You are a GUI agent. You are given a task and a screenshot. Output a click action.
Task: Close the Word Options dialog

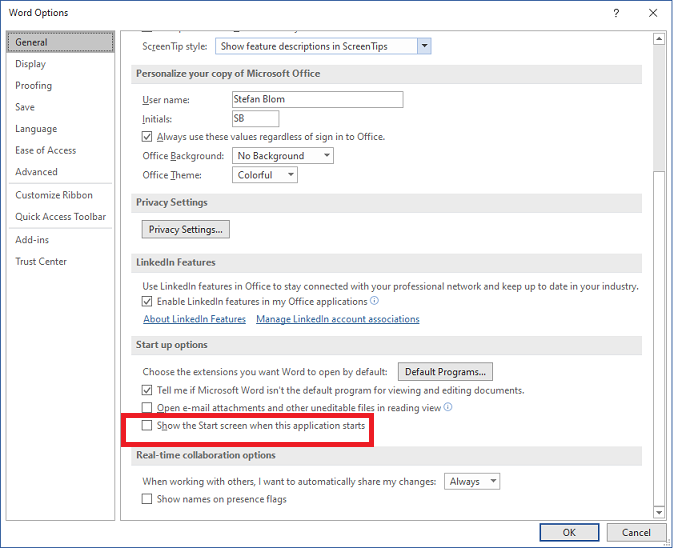pyautogui.click(x=653, y=13)
